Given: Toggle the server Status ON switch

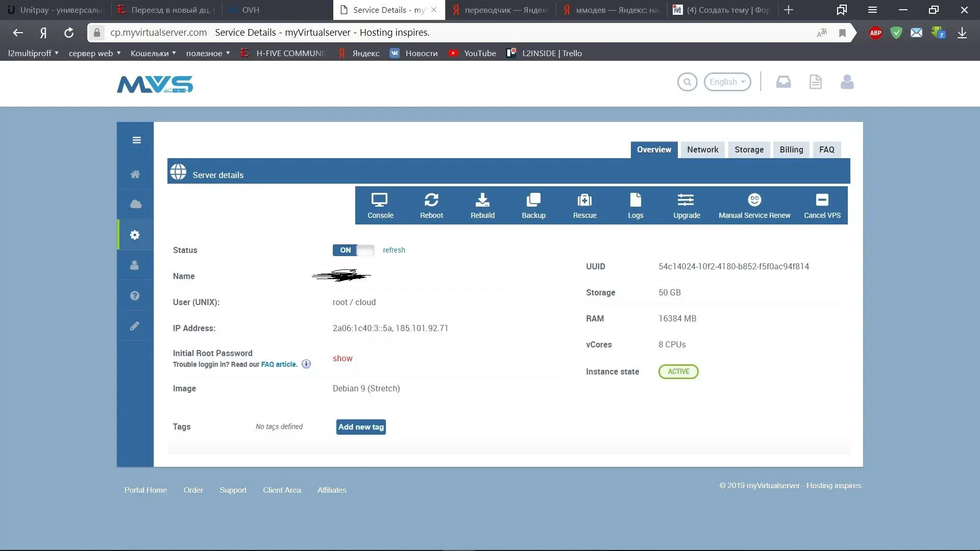Looking at the screenshot, I should (353, 250).
